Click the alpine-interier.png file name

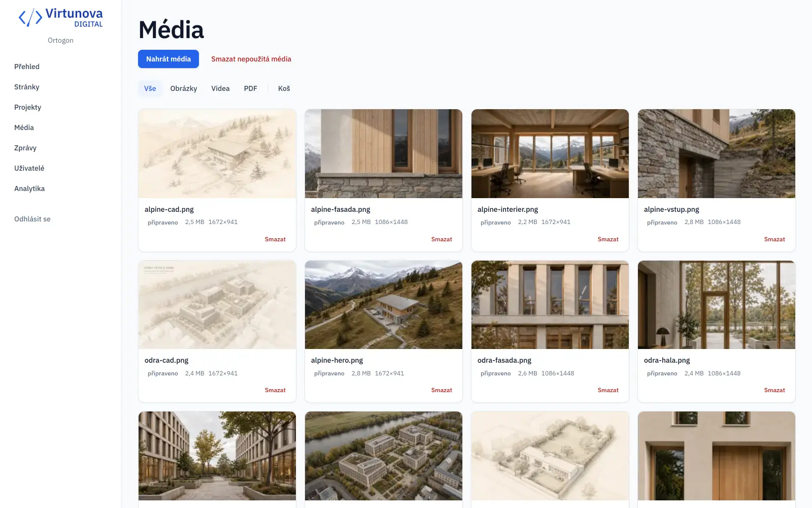[507, 209]
